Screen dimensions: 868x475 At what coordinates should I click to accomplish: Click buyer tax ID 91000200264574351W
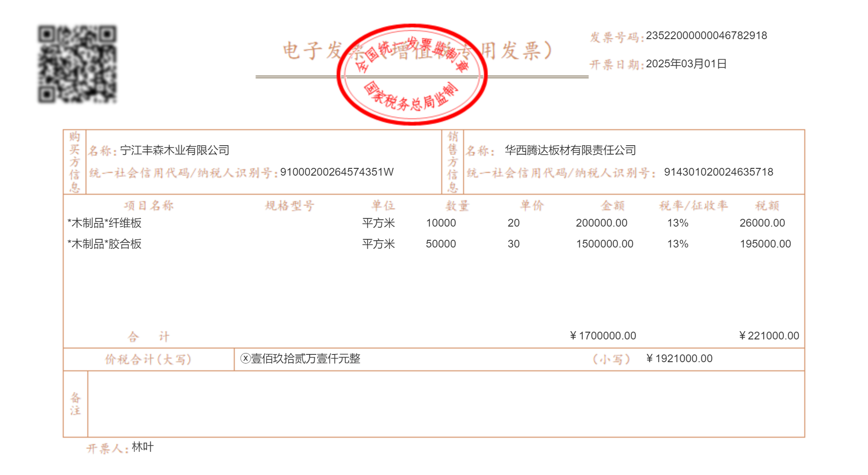click(x=337, y=172)
